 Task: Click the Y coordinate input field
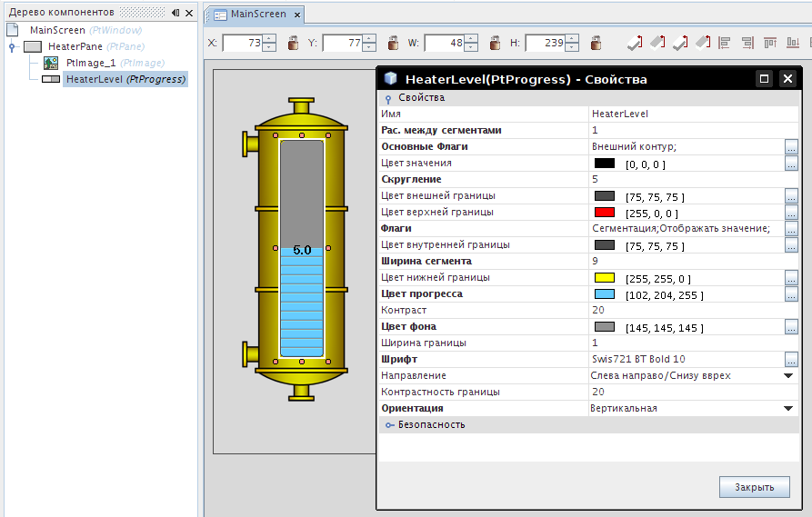342,43
